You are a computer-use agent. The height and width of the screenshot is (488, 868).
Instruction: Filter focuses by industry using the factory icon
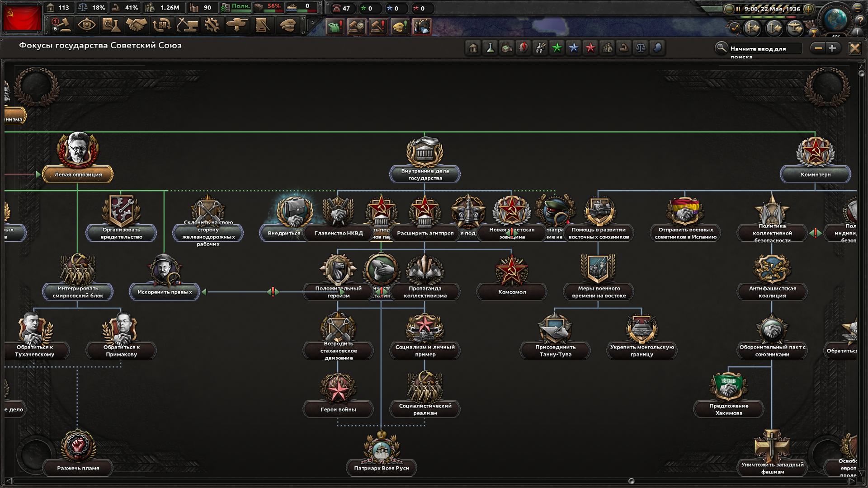tap(506, 48)
